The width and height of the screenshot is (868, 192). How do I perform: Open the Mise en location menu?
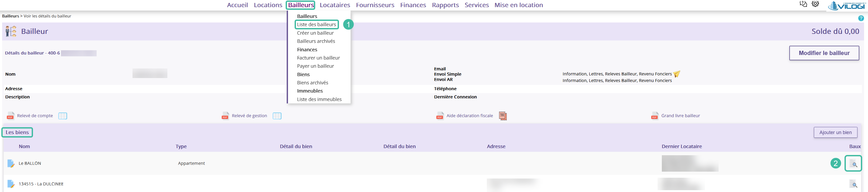[518, 5]
